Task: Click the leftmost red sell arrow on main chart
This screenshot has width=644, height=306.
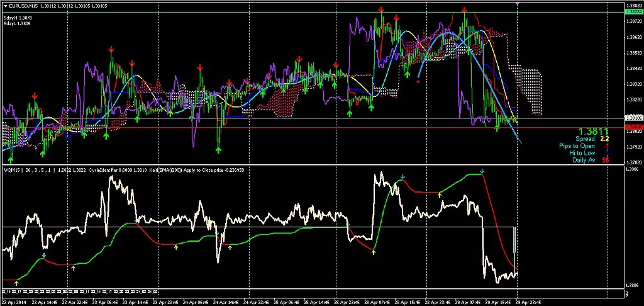Action: point(35,95)
